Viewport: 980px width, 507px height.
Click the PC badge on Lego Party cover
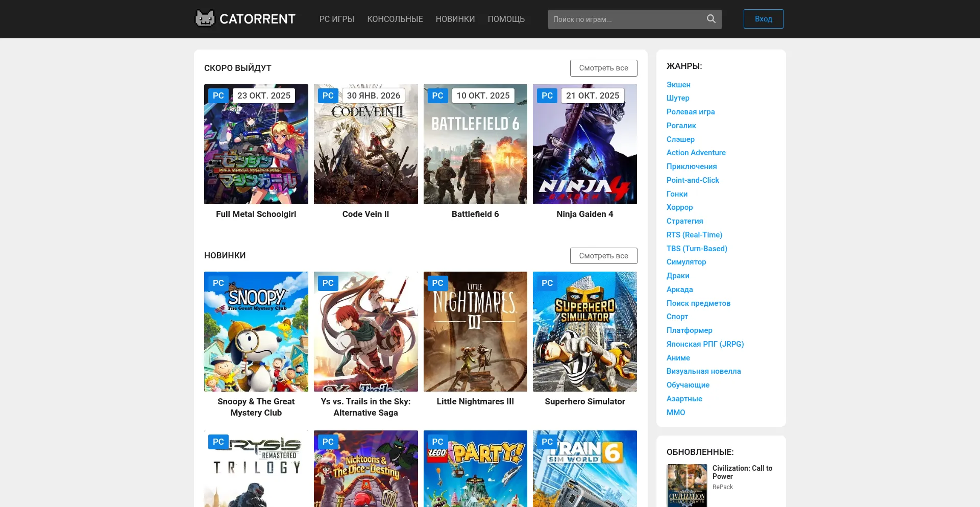[x=437, y=442]
